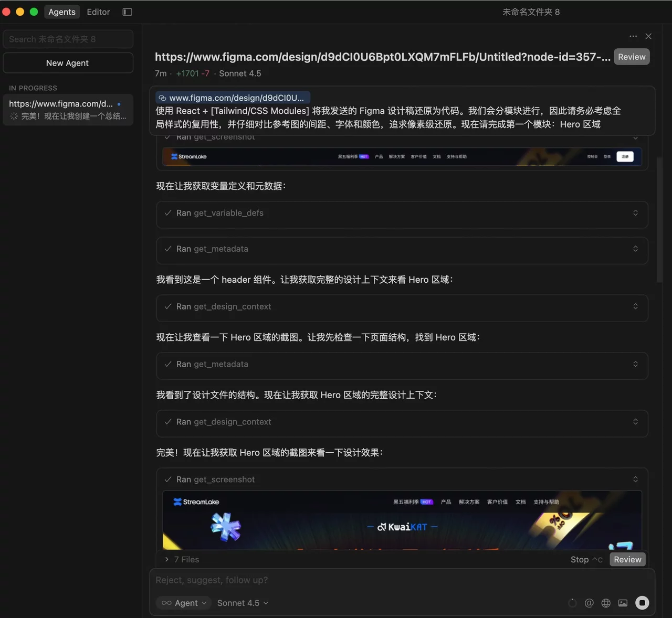This screenshot has height=618, width=672.
Task: Open the more options ellipsis menu
Action: click(x=633, y=36)
